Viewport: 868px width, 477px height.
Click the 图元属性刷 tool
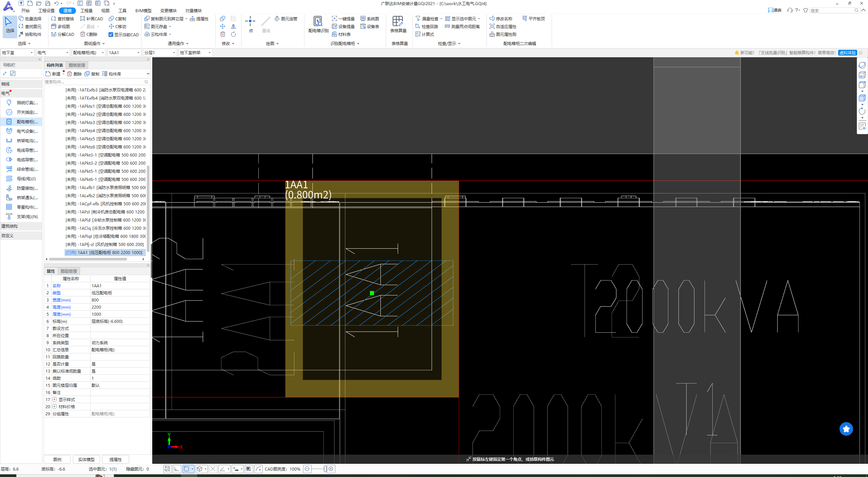(503, 34)
